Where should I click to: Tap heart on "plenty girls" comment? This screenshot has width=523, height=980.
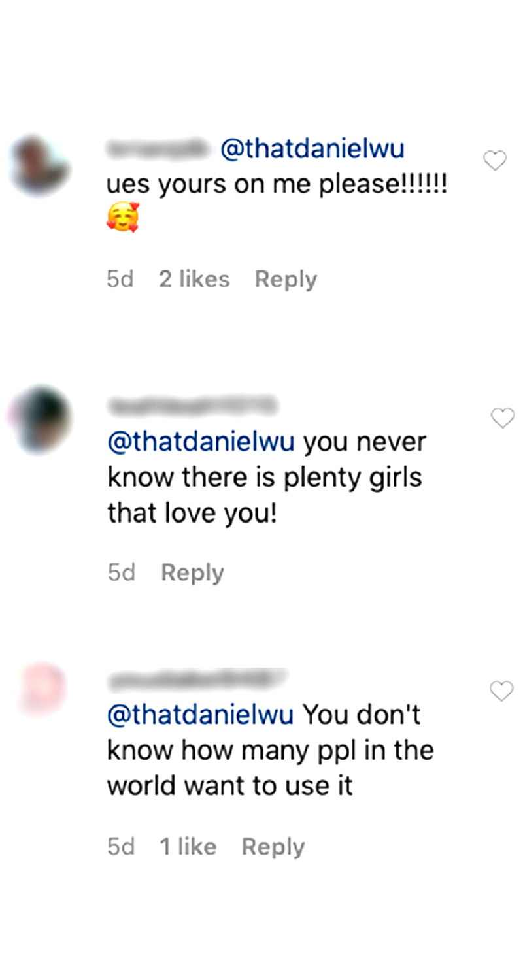pyautogui.click(x=502, y=418)
